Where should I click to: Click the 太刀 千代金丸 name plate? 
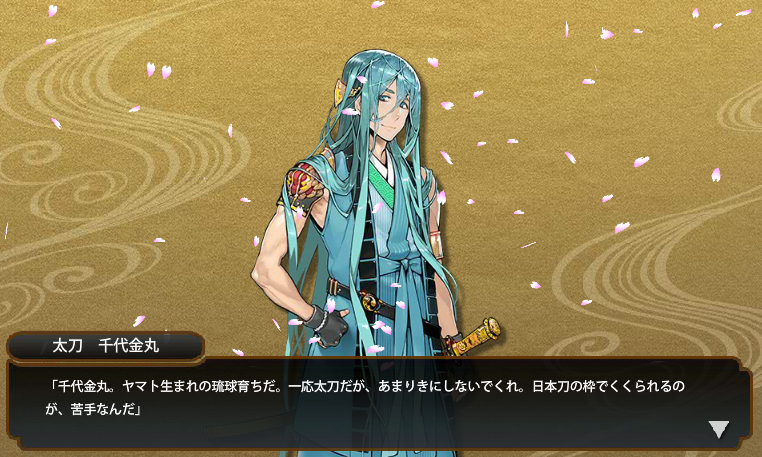click(x=105, y=346)
